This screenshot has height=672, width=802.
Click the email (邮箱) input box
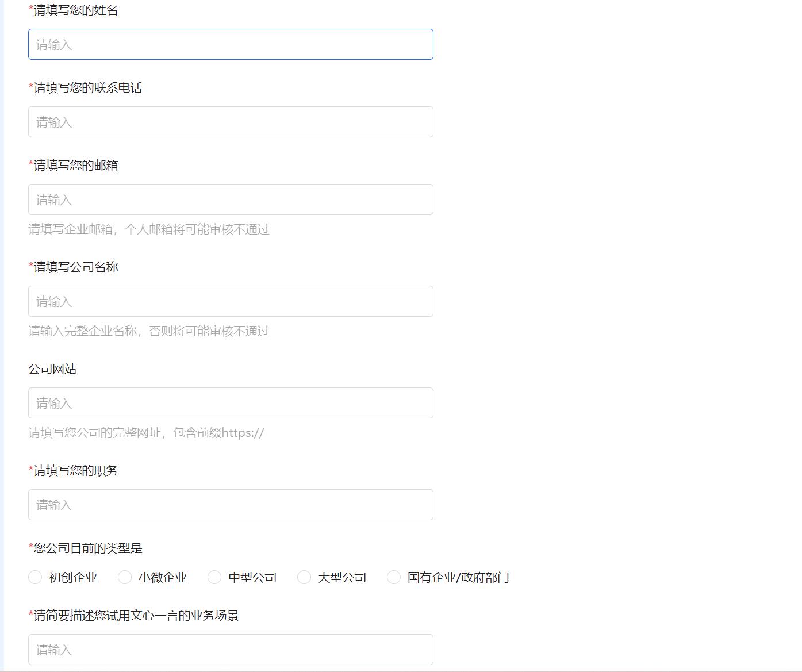tap(230, 199)
